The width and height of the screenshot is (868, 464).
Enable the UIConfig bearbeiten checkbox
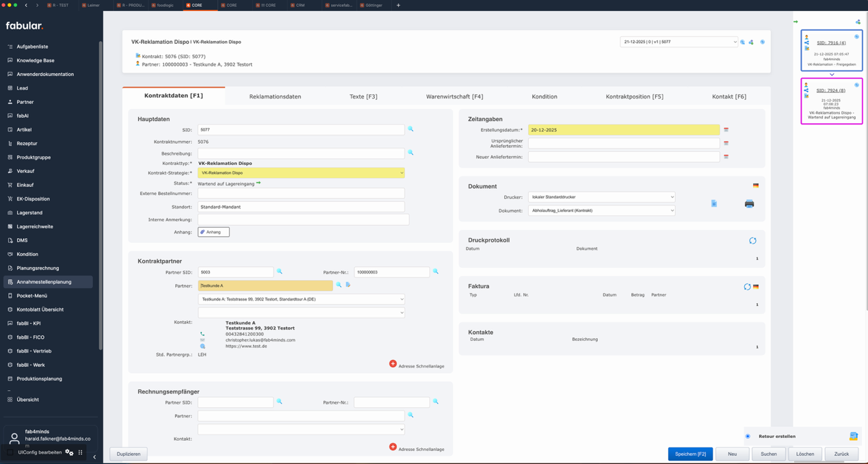(11, 452)
